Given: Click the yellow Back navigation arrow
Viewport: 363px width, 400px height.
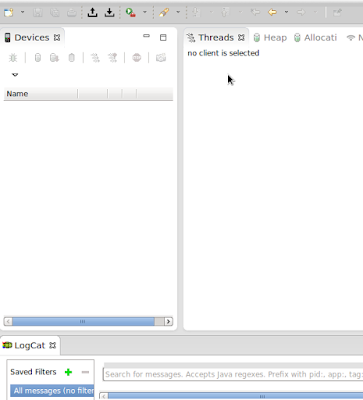Looking at the screenshot, I should 272,13.
